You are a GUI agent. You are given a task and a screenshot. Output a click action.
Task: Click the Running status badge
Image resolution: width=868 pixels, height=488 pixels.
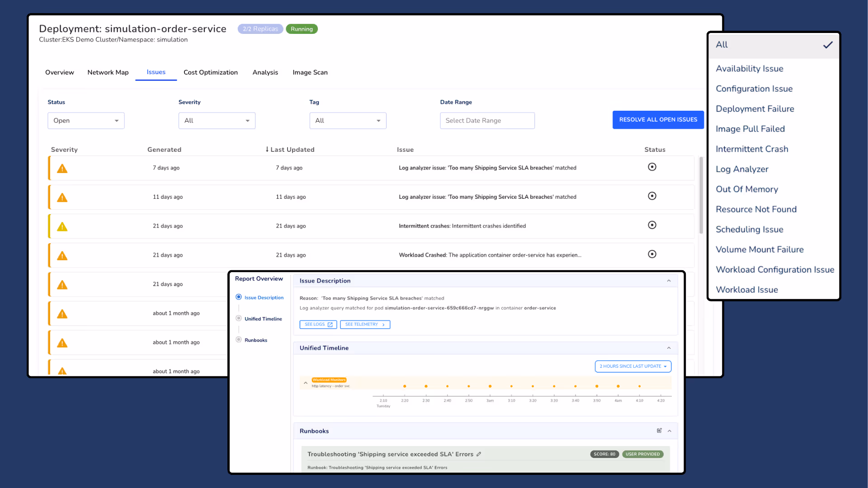[302, 29]
